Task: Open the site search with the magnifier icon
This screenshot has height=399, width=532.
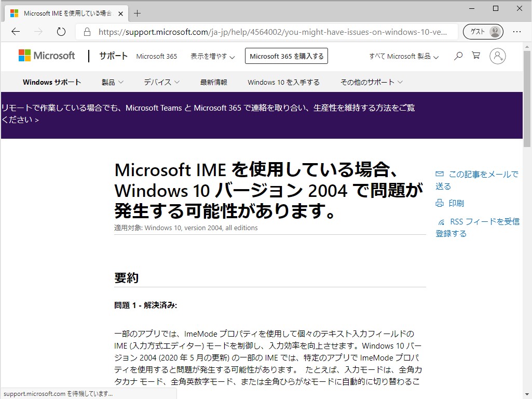Action: tap(458, 56)
